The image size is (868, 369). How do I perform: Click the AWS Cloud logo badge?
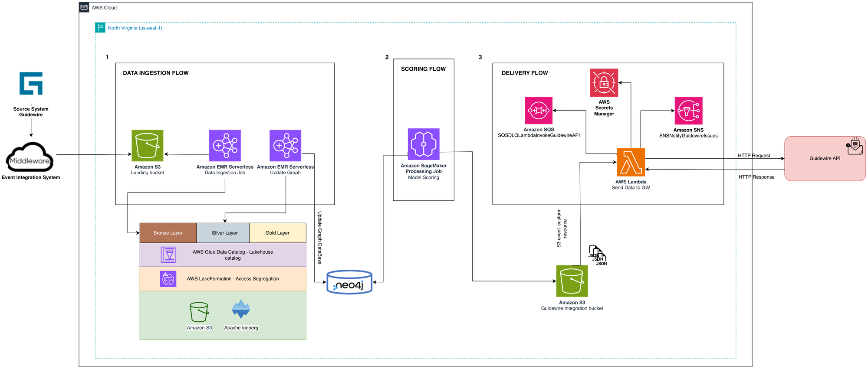coord(84,7)
